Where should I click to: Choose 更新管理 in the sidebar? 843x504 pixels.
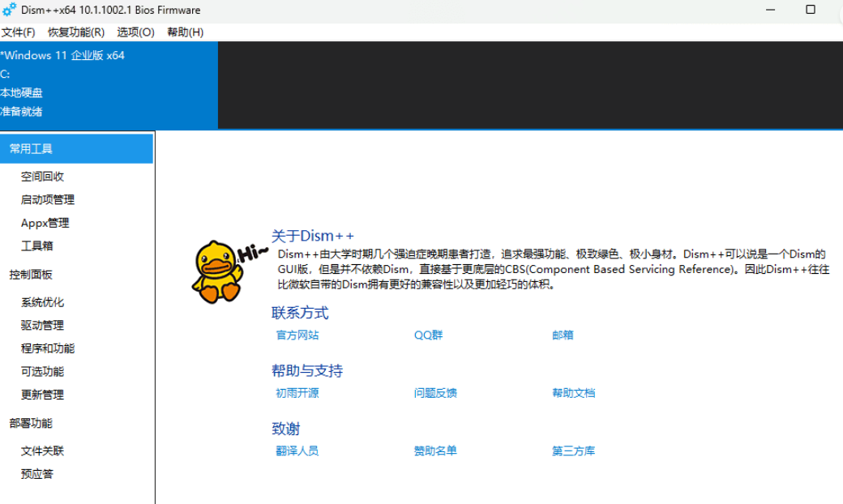pyautogui.click(x=43, y=395)
